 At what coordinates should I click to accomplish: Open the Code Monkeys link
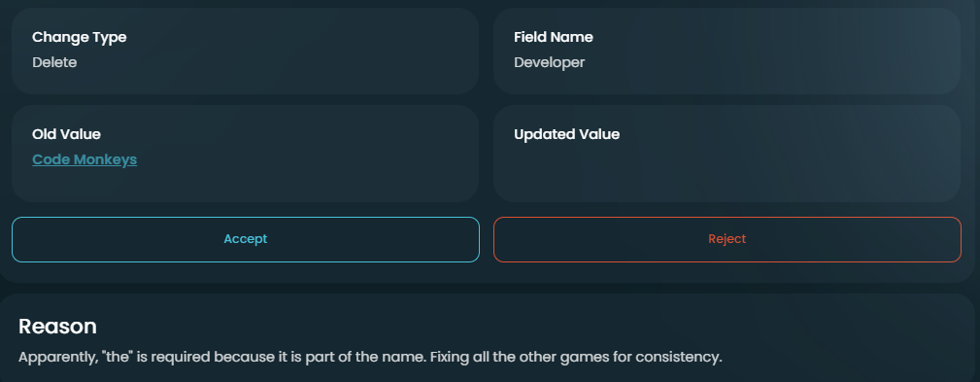pyautogui.click(x=84, y=159)
